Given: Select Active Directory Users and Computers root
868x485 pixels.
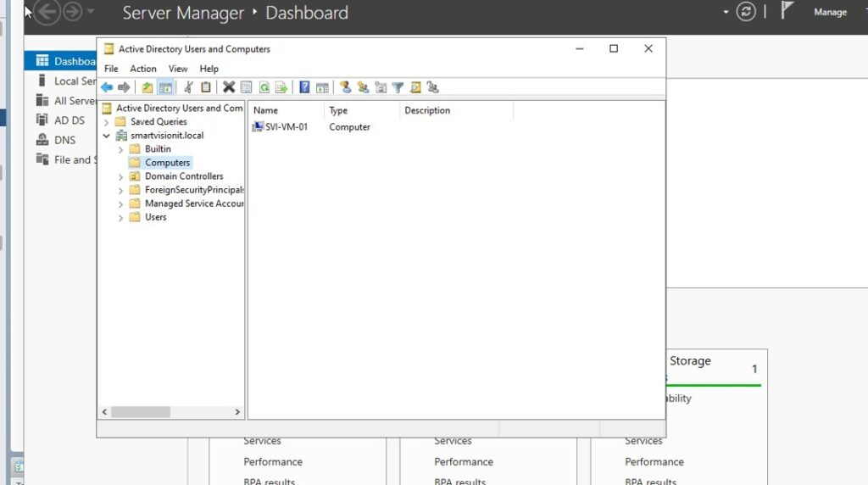Looking at the screenshot, I should point(179,108).
